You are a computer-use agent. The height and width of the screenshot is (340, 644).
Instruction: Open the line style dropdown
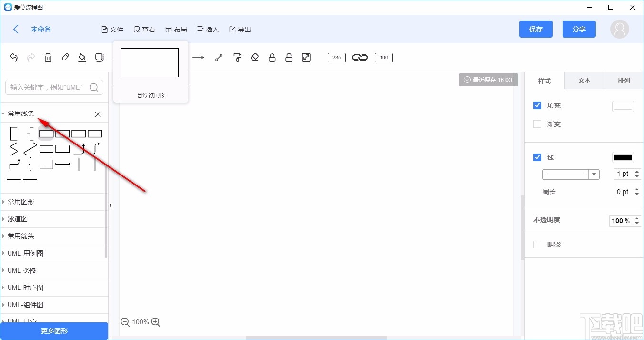(594, 174)
